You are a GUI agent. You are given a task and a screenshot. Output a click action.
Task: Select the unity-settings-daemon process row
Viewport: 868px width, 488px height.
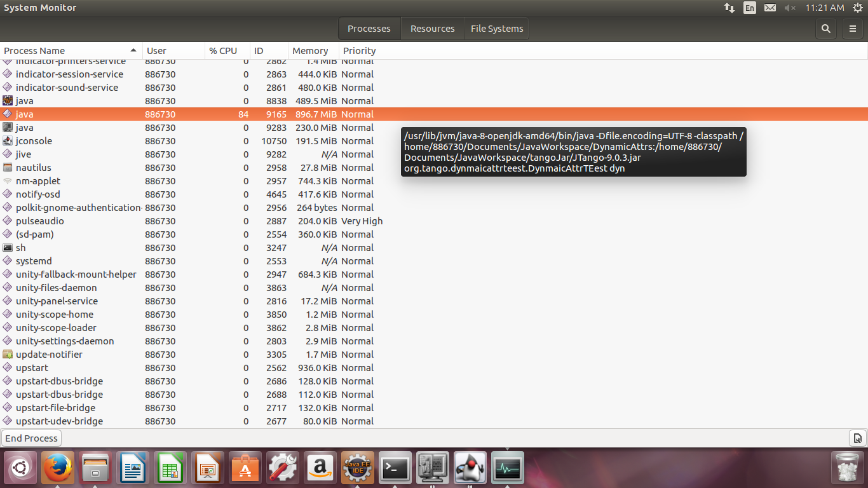click(434, 341)
